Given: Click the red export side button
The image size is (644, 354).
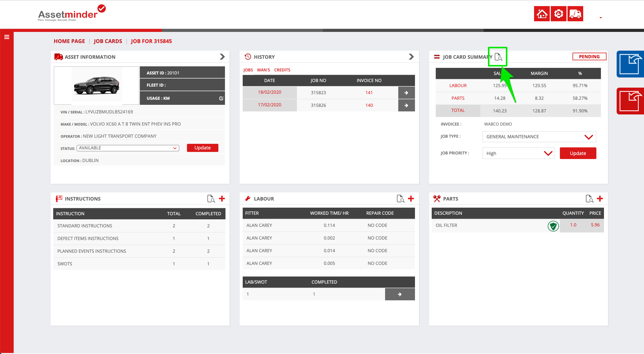Looking at the screenshot, I should (630, 101).
